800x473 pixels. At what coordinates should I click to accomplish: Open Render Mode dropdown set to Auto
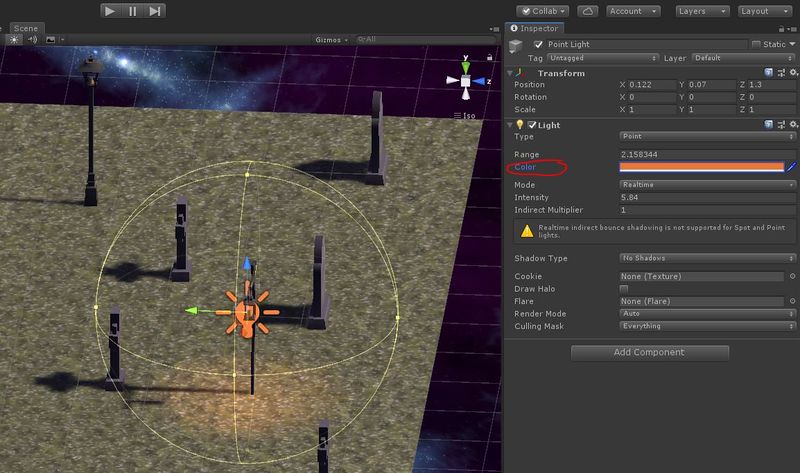(707, 314)
